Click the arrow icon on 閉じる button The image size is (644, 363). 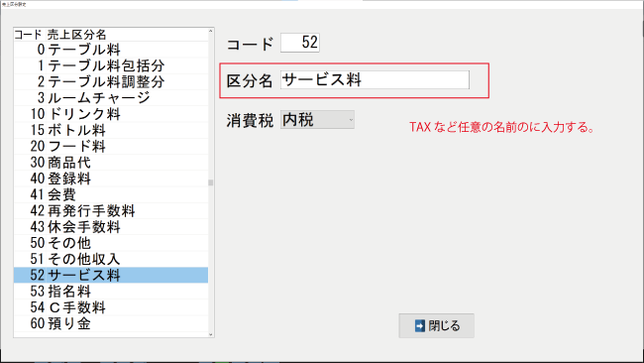(x=420, y=326)
